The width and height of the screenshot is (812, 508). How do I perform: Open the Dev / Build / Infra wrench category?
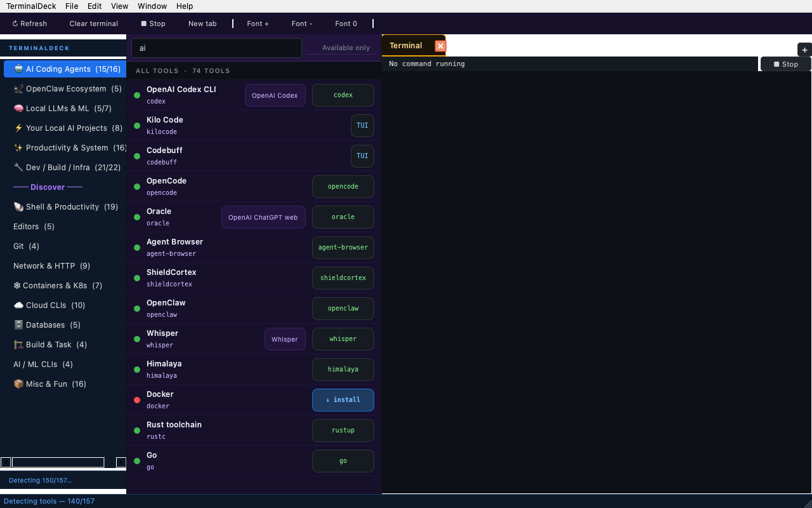63,168
